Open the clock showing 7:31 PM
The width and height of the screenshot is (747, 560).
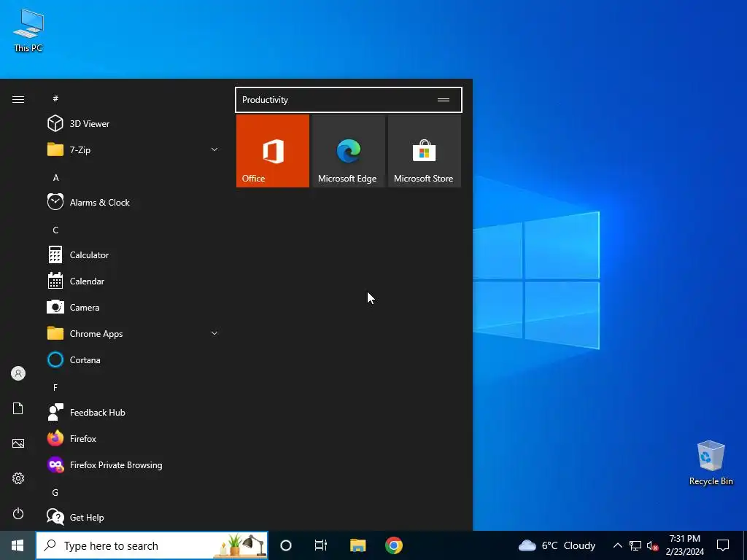click(x=684, y=545)
